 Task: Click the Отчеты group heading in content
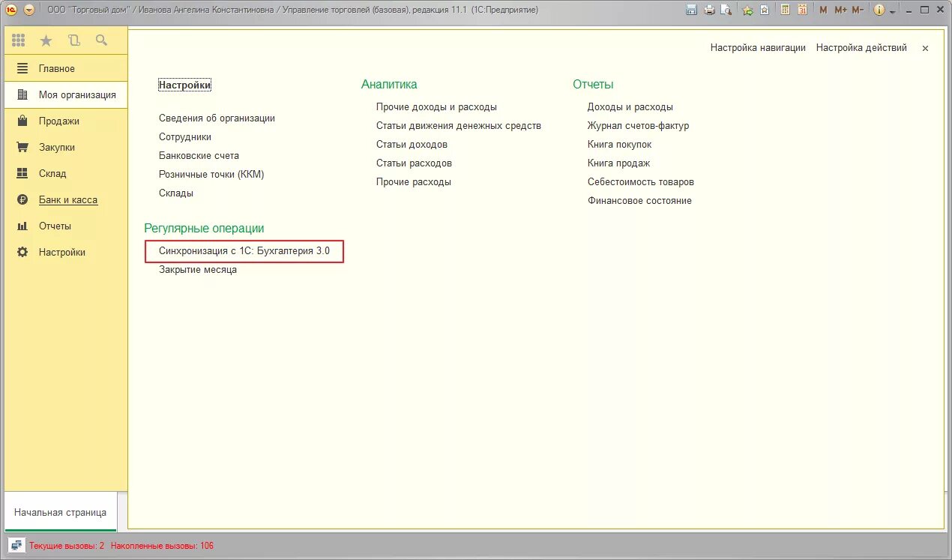[593, 84]
